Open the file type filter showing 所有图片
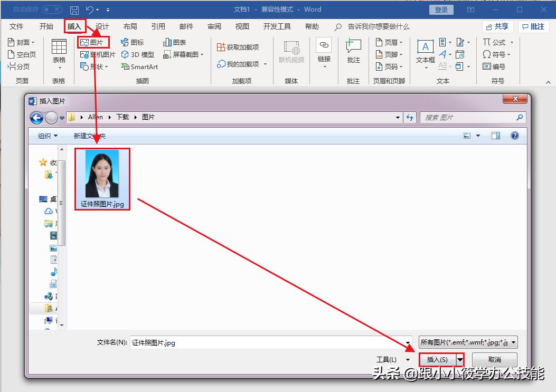 click(467, 342)
